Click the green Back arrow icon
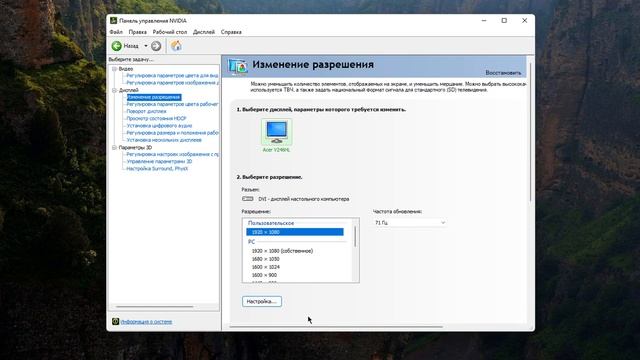Image resolution: width=640 pixels, height=360 pixels. point(116,46)
